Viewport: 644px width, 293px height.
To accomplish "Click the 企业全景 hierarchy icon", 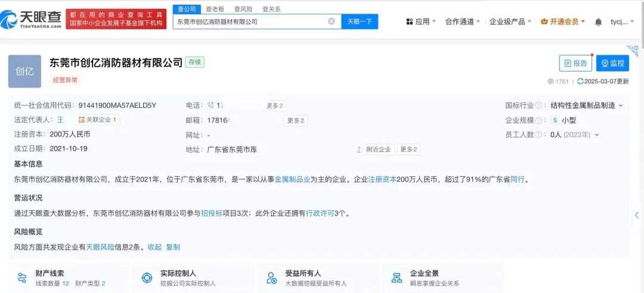I will click(x=397, y=278).
